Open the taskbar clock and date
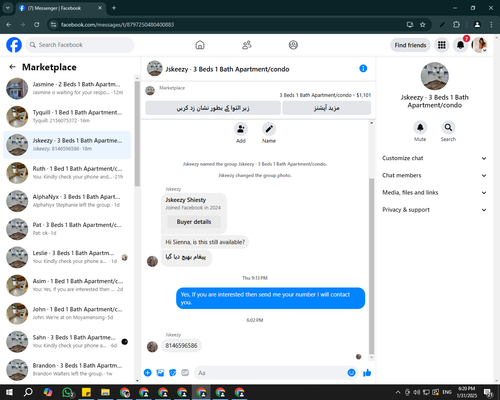This screenshot has height=400, width=500. click(467, 392)
